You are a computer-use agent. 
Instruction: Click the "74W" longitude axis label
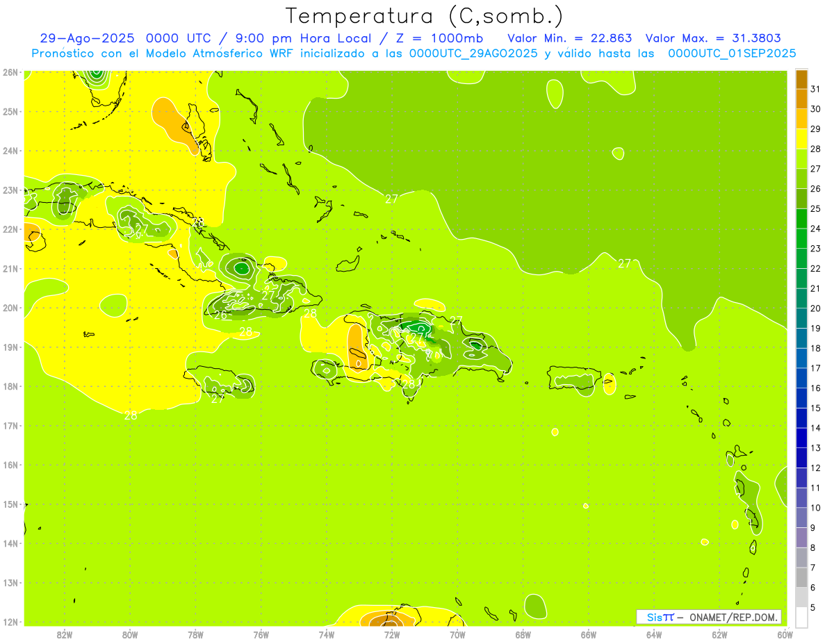click(x=327, y=634)
